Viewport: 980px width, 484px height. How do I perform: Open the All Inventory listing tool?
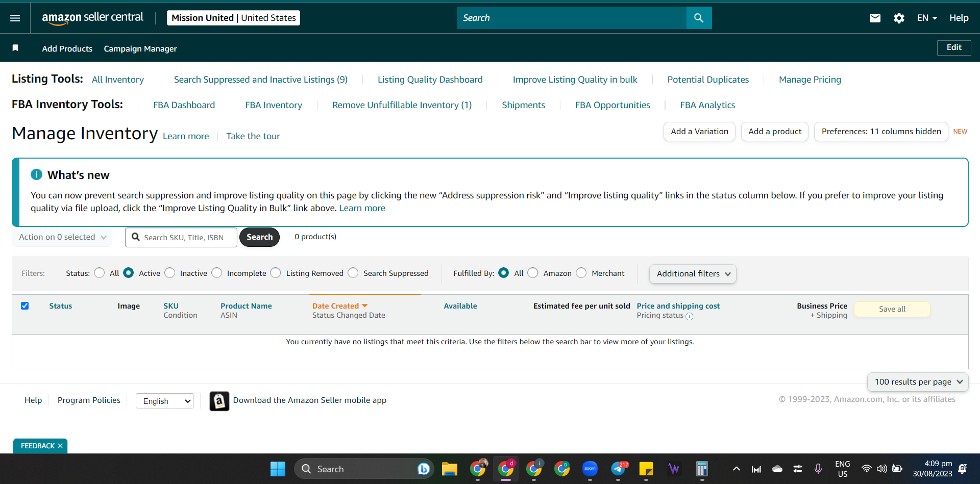pos(118,80)
